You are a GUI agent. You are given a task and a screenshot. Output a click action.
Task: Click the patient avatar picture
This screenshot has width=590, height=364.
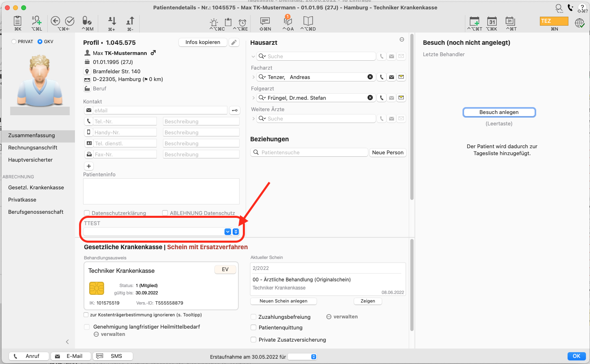tap(40, 81)
